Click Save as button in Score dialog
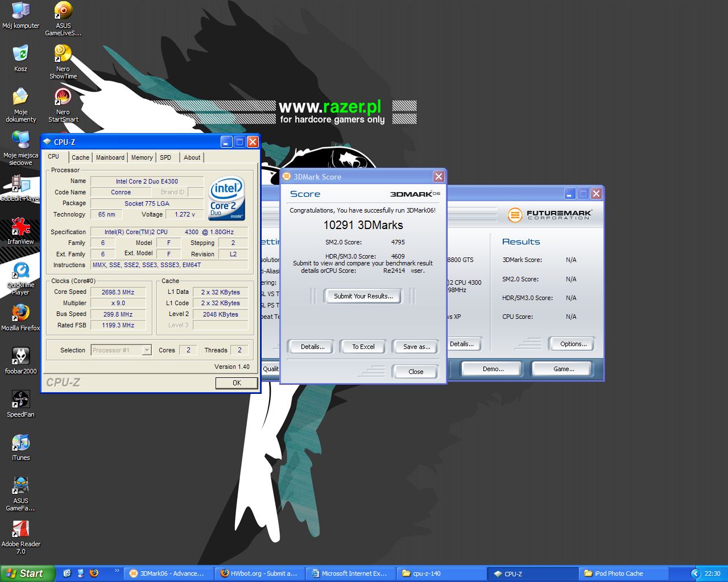The width and height of the screenshot is (728, 582). 416,347
